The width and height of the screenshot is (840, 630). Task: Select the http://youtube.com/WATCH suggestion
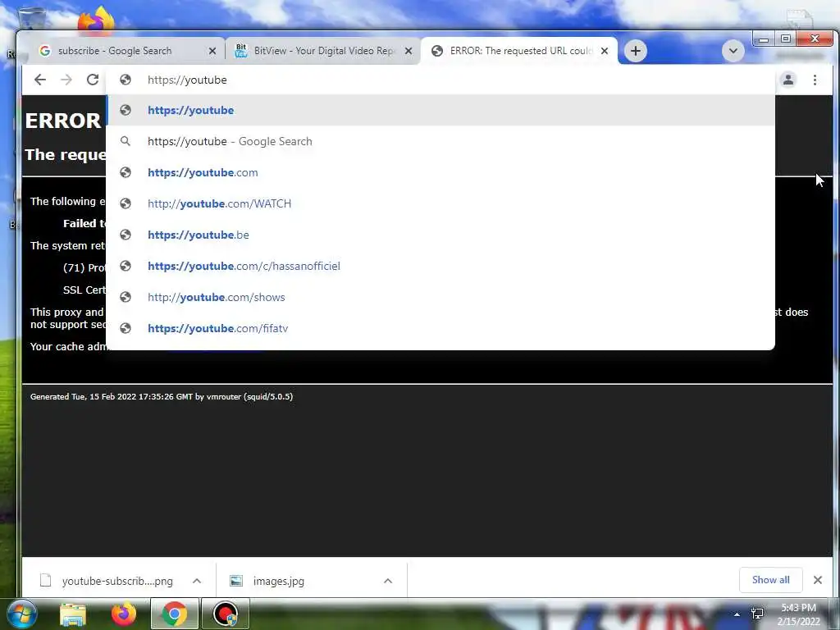pos(441,203)
